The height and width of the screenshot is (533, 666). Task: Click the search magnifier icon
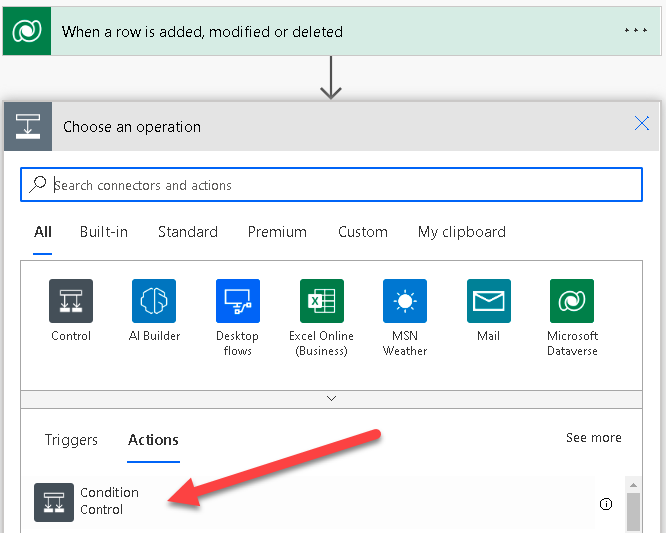pyautogui.click(x=38, y=184)
